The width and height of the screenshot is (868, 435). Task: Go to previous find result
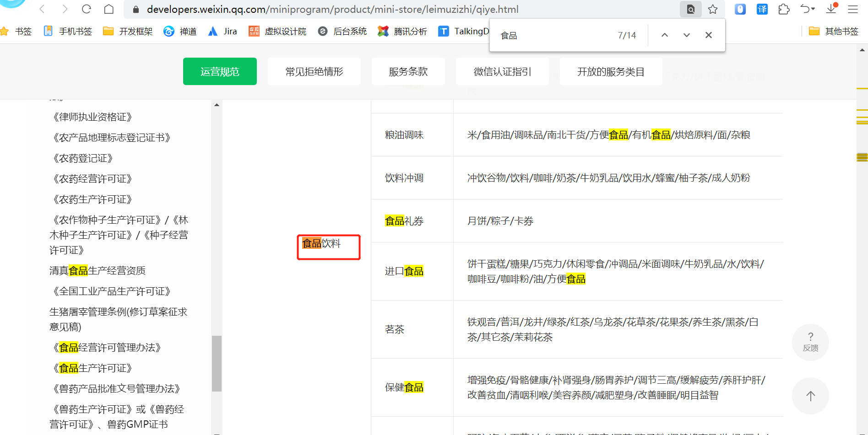(665, 35)
